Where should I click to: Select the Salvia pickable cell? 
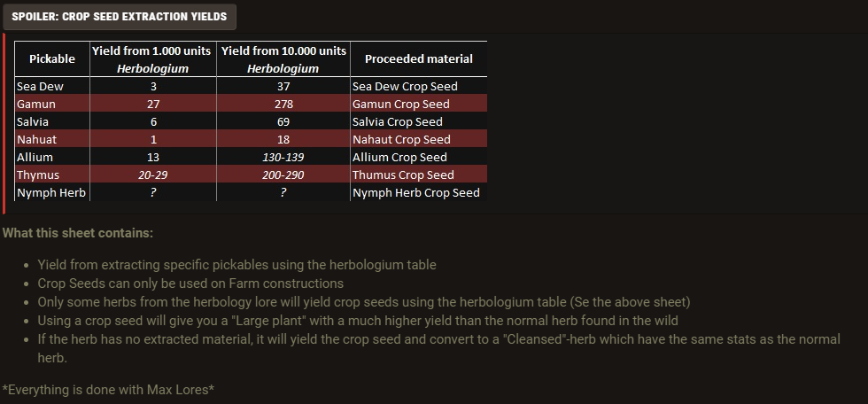(52, 121)
